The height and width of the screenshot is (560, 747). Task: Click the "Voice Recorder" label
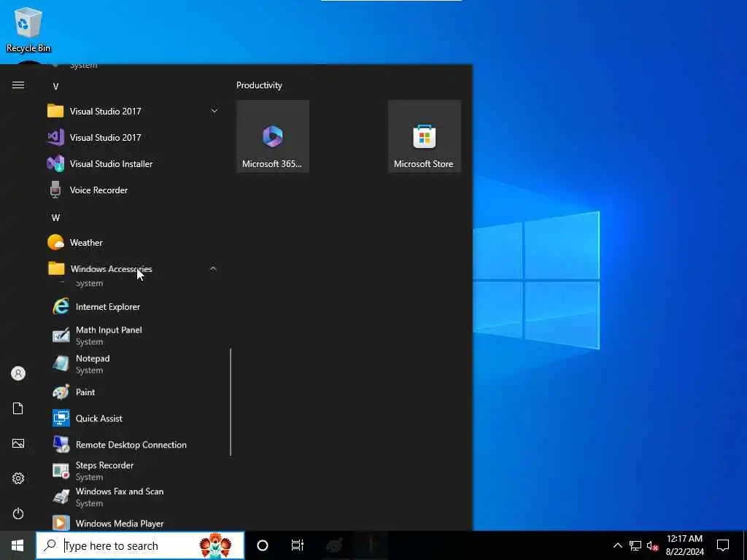(x=98, y=190)
